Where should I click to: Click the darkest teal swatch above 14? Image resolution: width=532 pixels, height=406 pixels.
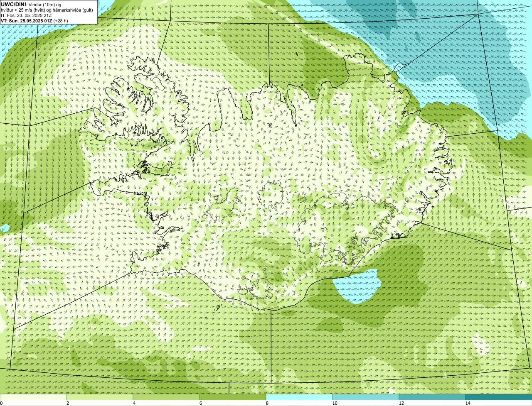pos(499,397)
